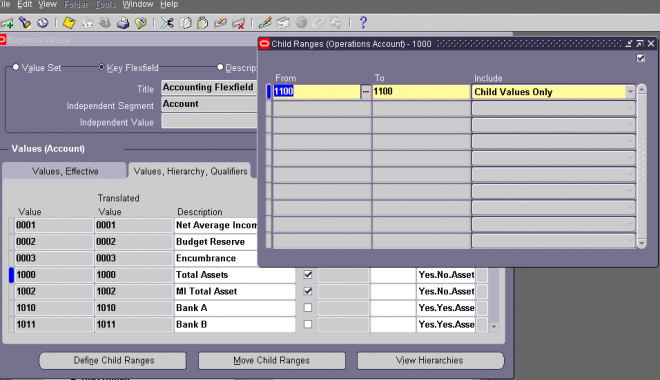Viewport: 660px width, 380px height.
Task: Open list of values button beside From field
Action: (x=366, y=92)
